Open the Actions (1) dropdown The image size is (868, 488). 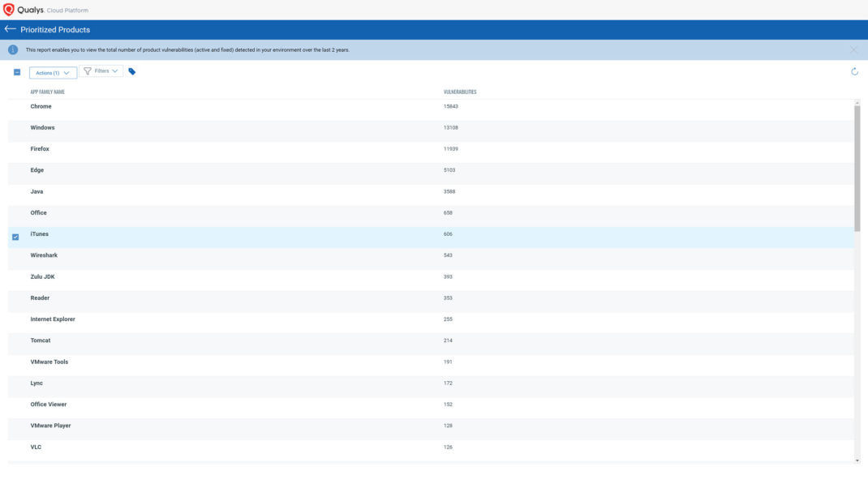pos(53,73)
